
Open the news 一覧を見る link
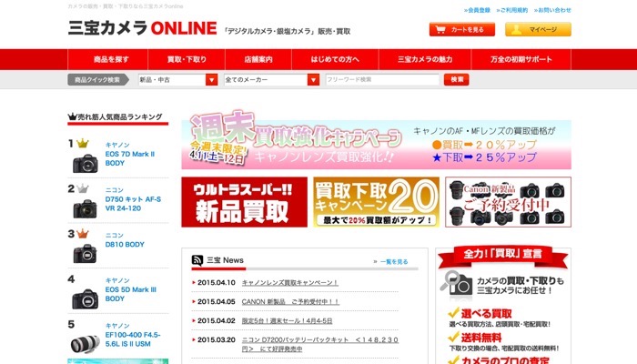tap(394, 262)
